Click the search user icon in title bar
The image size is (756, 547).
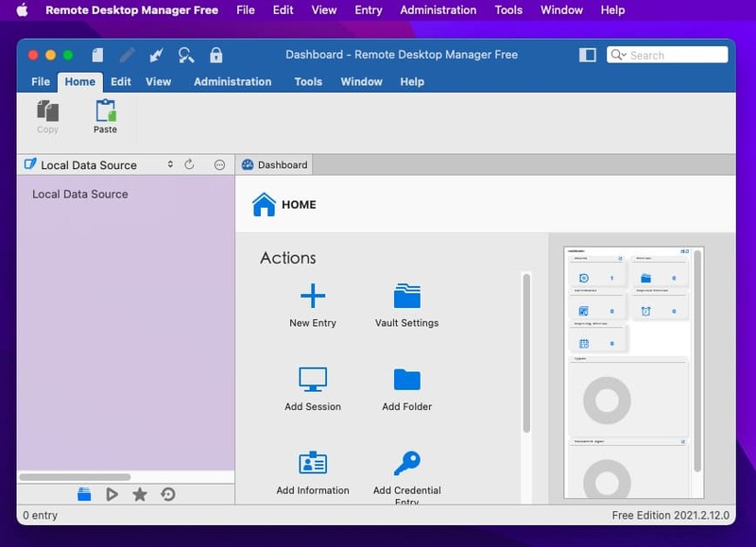[x=185, y=55]
